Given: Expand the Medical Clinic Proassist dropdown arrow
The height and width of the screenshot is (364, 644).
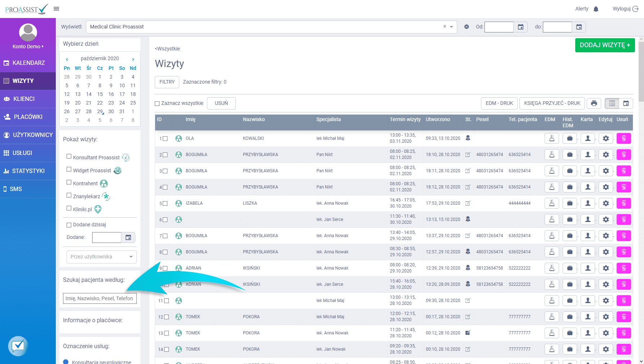Looking at the screenshot, I should [x=451, y=27].
